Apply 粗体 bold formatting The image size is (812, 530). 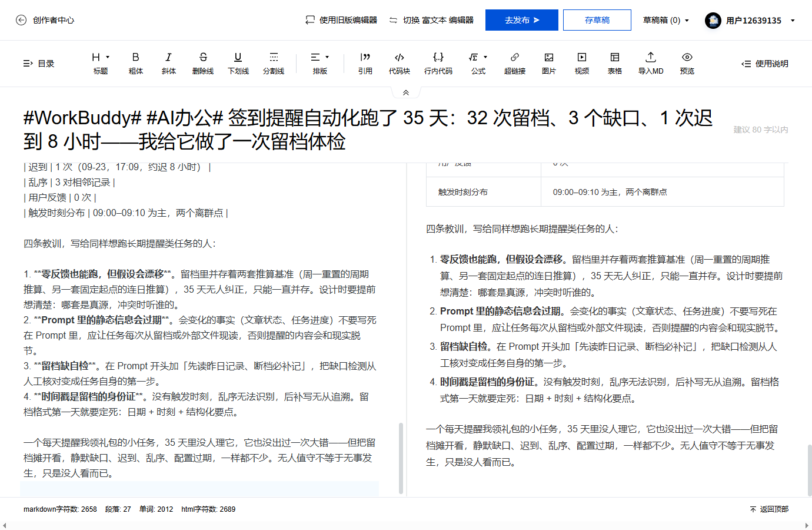136,63
